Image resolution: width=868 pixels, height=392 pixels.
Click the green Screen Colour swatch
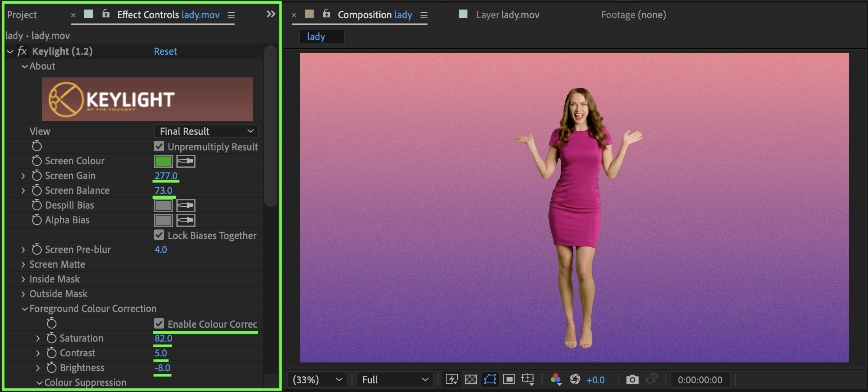click(163, 161)
